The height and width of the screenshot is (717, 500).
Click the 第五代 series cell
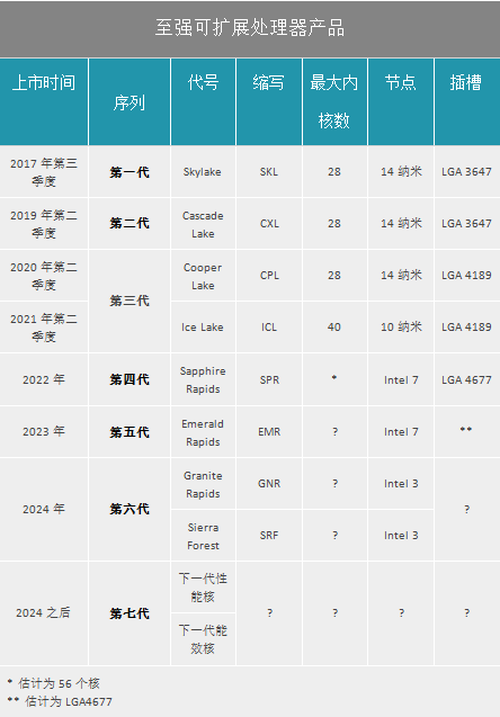coord(129,432)
